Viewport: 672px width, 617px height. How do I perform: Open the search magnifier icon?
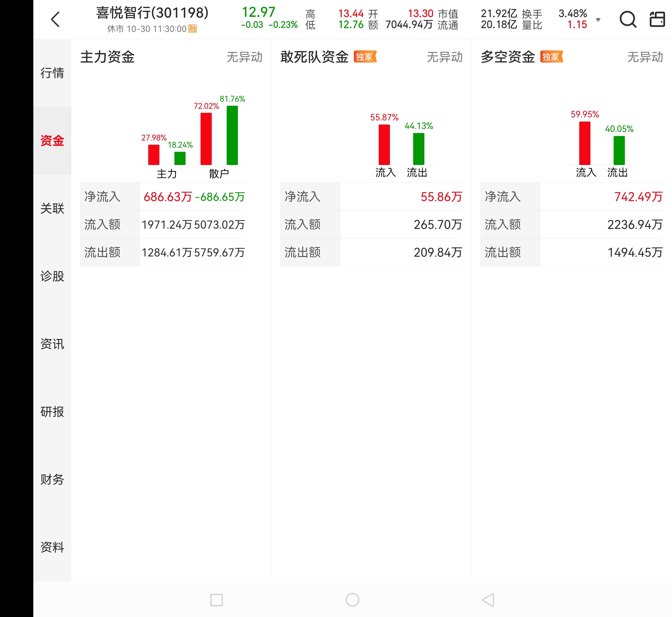point(628,19)
